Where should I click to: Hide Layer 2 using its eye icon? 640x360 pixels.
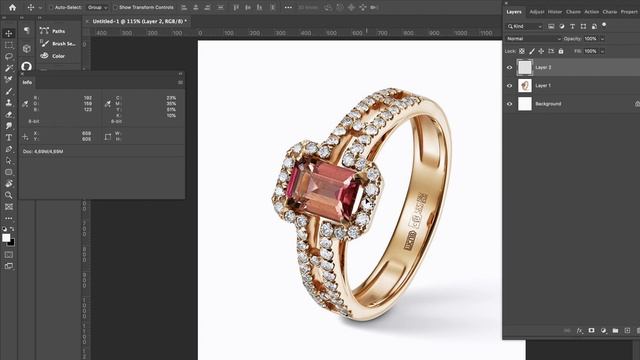click(509, 68)
